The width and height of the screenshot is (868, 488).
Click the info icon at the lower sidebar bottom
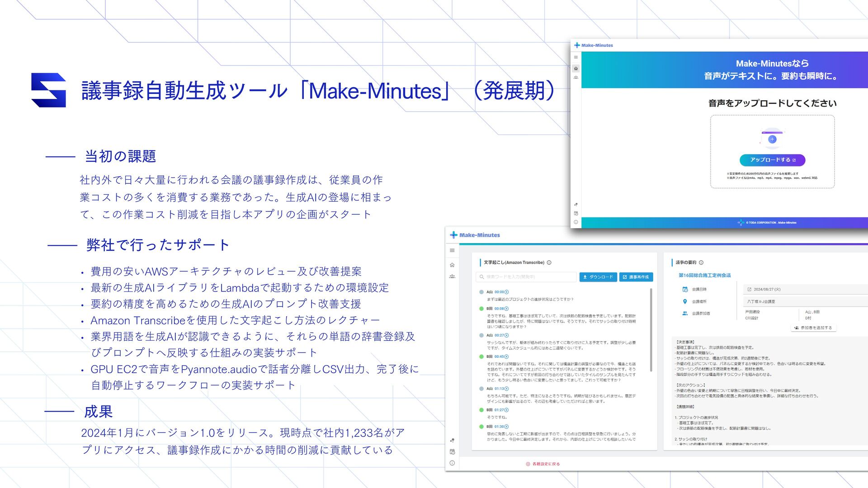(452, 463)
